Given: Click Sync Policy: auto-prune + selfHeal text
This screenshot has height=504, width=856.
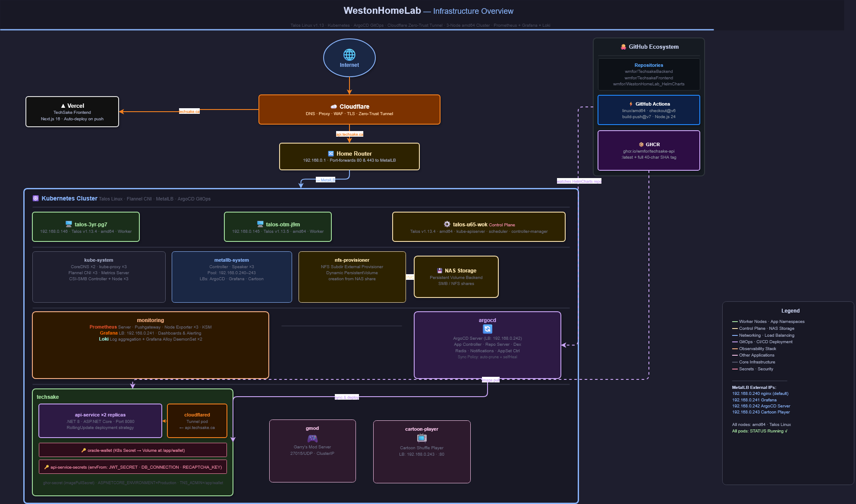Looking at the screenshot, I should (x=488, y=357).
